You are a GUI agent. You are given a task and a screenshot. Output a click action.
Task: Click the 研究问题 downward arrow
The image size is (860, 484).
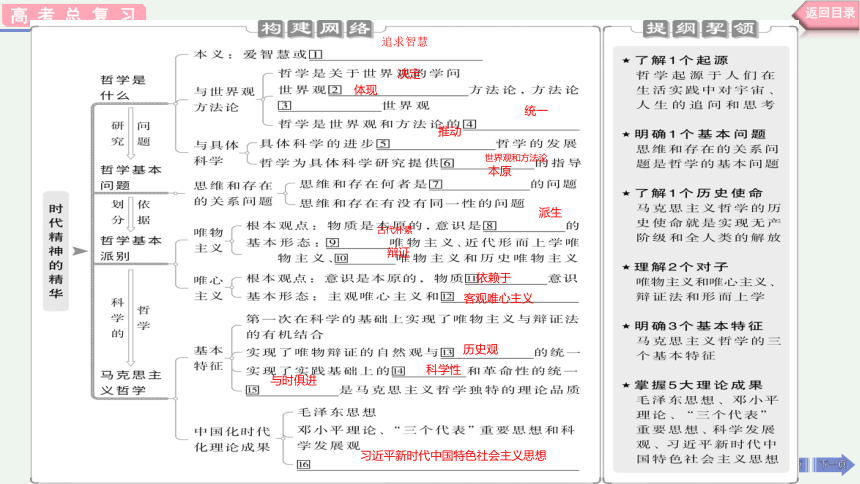coord(131,133)
